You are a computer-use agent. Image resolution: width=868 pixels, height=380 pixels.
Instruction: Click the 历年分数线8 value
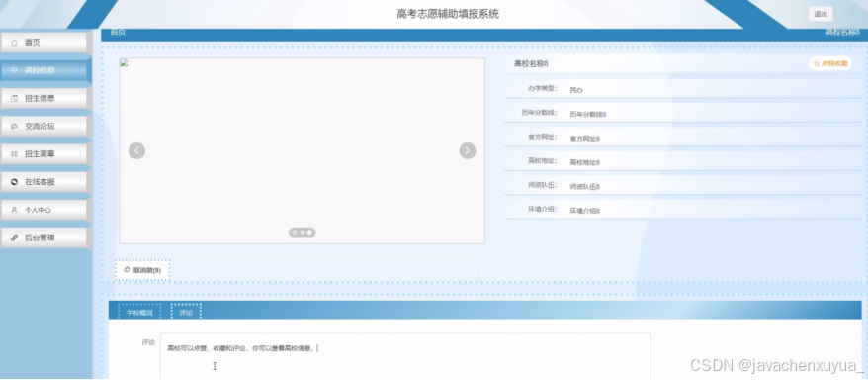[x=588, y=114]
